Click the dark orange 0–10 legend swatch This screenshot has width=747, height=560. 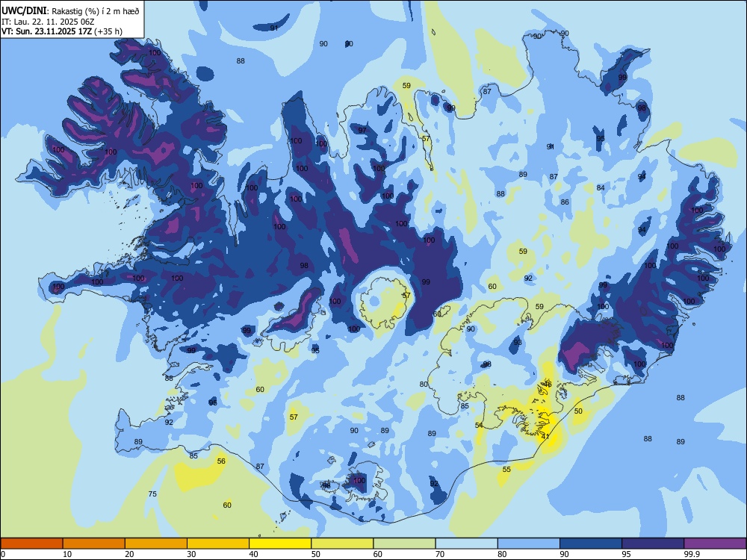pyautogui.click(x=31, y=544)
